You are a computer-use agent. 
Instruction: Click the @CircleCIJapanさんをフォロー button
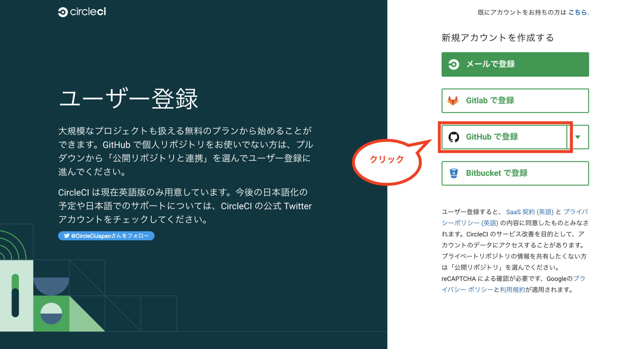106,236
